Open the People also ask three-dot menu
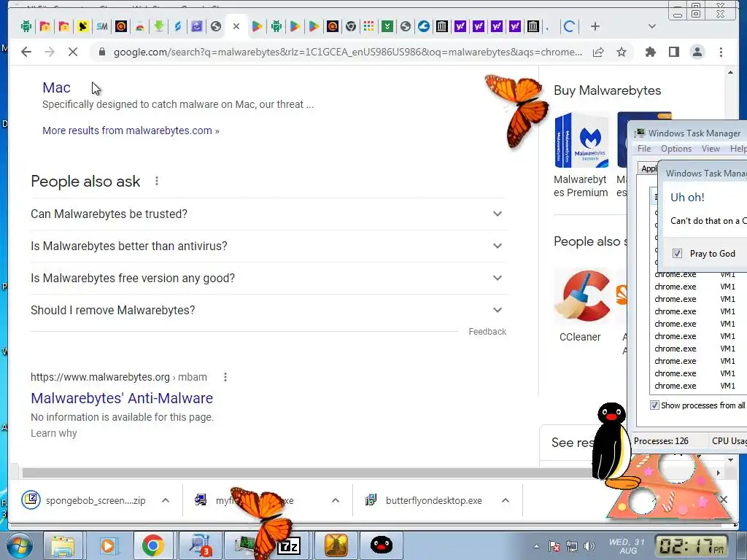This screenshot has height=560, width=747. [156, 181]
